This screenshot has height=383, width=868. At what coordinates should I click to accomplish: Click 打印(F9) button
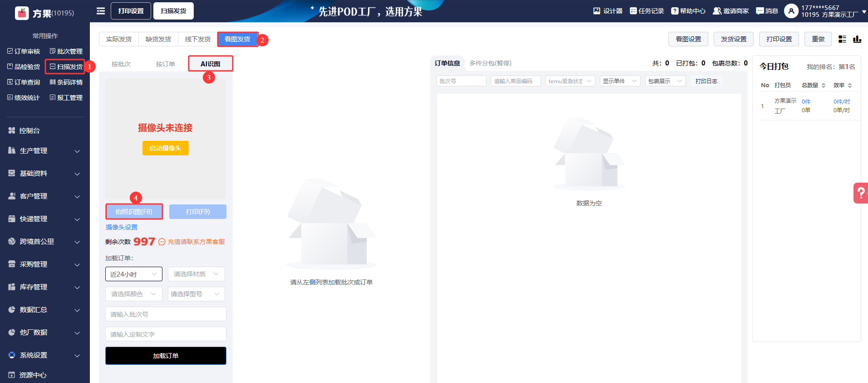pos(198,212)
